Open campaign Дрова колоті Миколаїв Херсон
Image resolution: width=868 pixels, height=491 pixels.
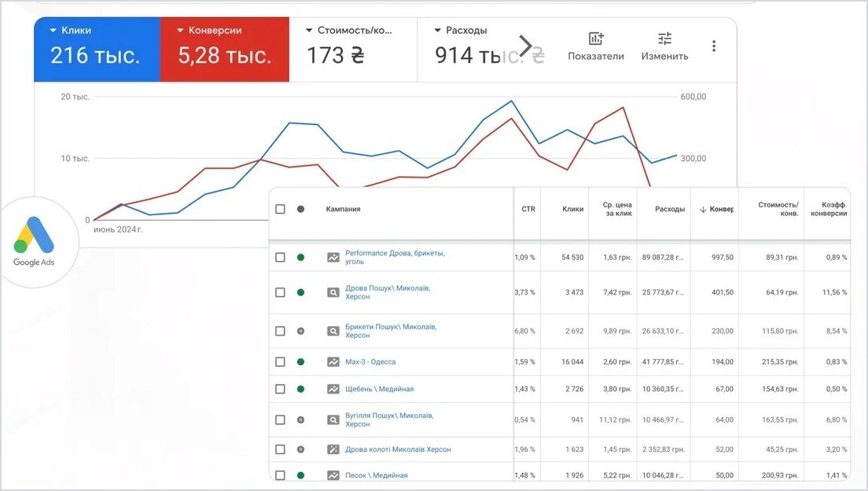pyautogui.click(x=398, y=449)
